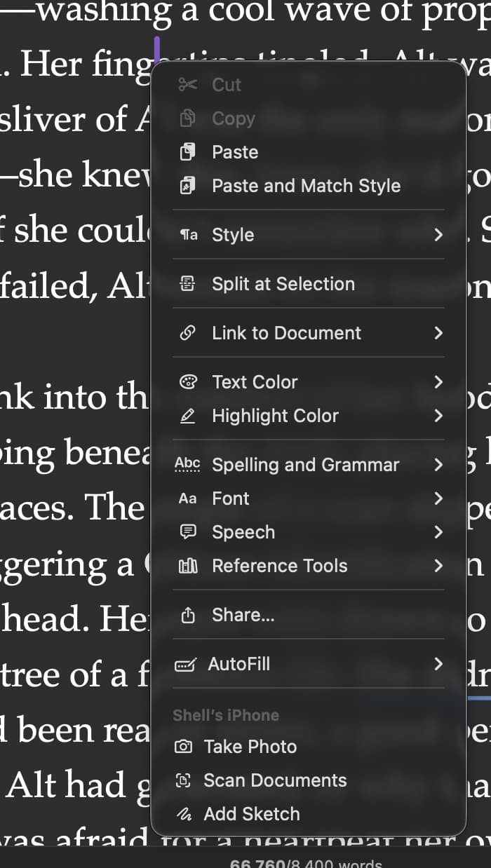Click the clipboard icon beside Paste

click(x=187, y=152)
